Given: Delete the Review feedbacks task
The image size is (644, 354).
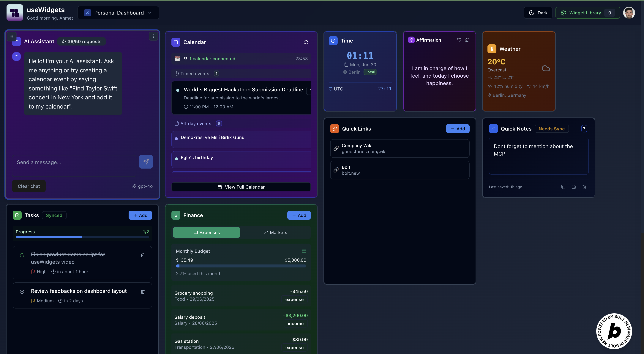Looking at the screenshot, I should point(143,292).
